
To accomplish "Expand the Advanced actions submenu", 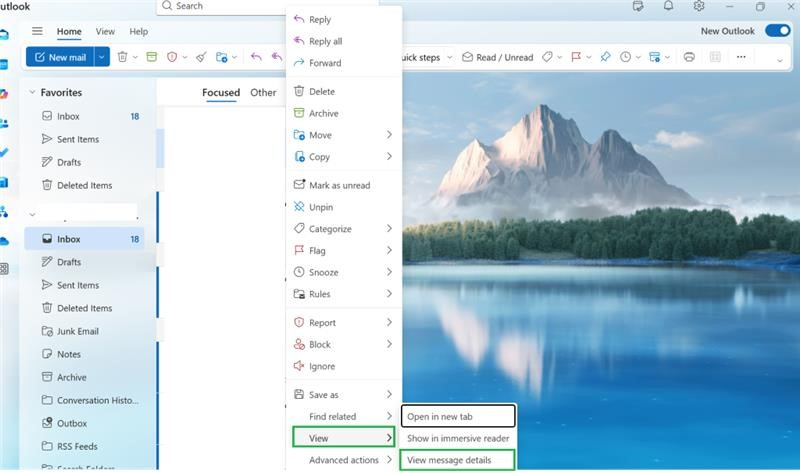I will [x=343, y=460].
